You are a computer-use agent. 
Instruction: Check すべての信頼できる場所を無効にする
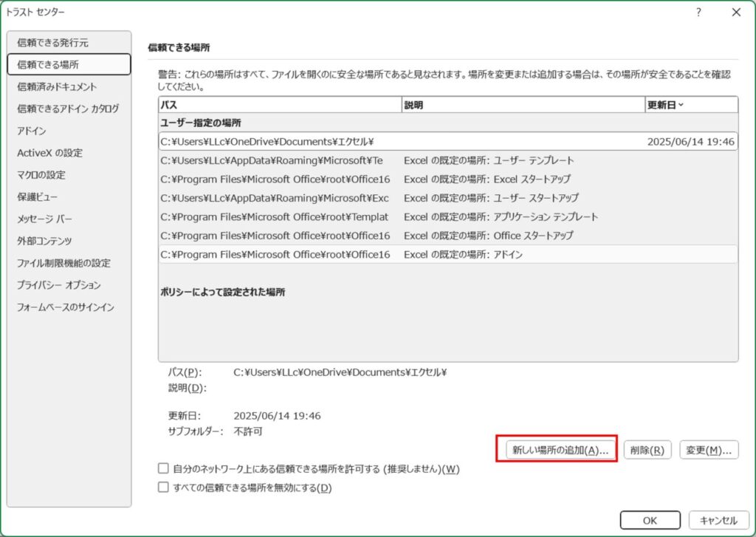pos(163,487)
